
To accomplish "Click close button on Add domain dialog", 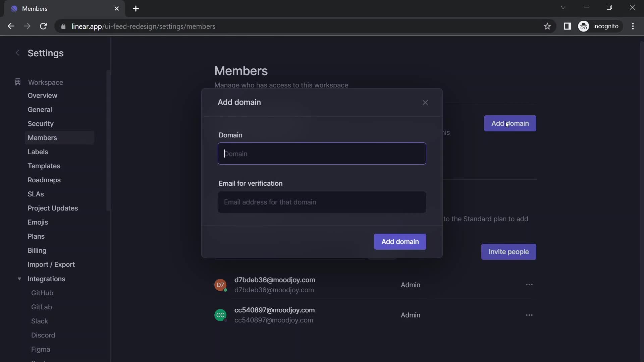I will click(x=425, y=103).
